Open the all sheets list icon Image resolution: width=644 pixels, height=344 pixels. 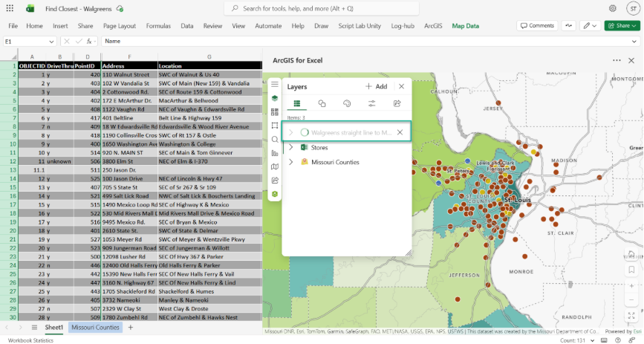coord(34,328)
